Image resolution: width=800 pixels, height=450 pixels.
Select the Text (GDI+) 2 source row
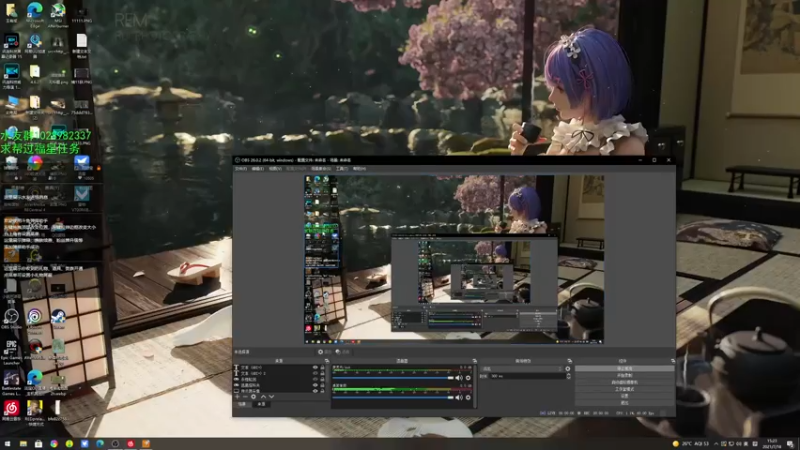coord(279,373)
